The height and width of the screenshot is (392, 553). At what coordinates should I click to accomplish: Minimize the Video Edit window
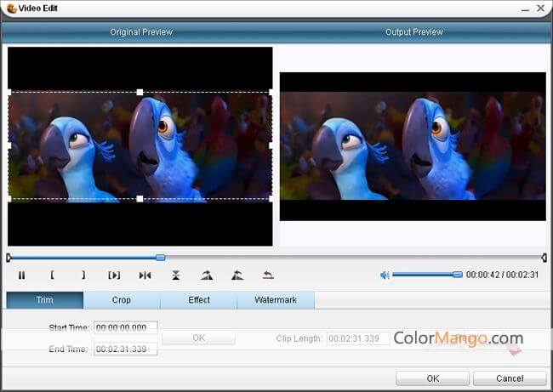525,9
